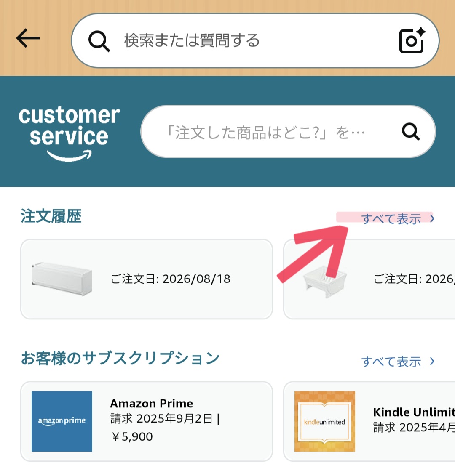Image resolution: width=455 pixels, height=476 pixels.
Task: Open the camera lens search icon
Action: [x=412, y=40]
